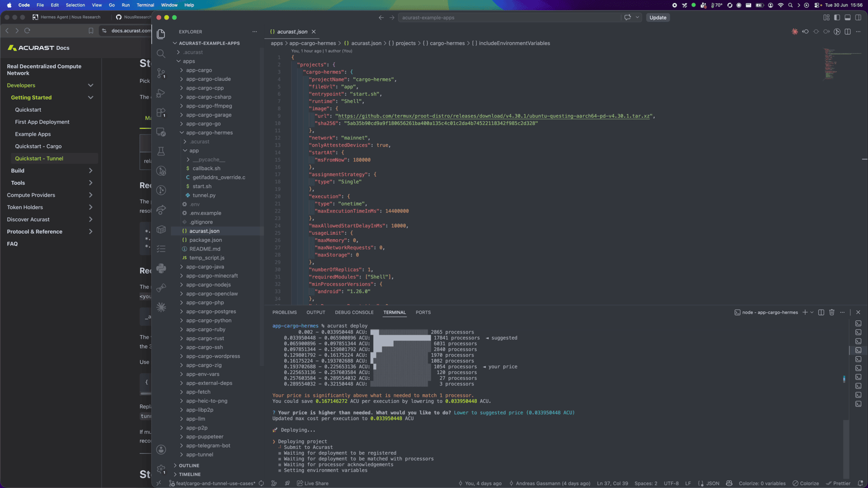The height and width of the screenshot is (488, 868).
Task: Open editor More Actions ellipsis
Action: point(858,31)
